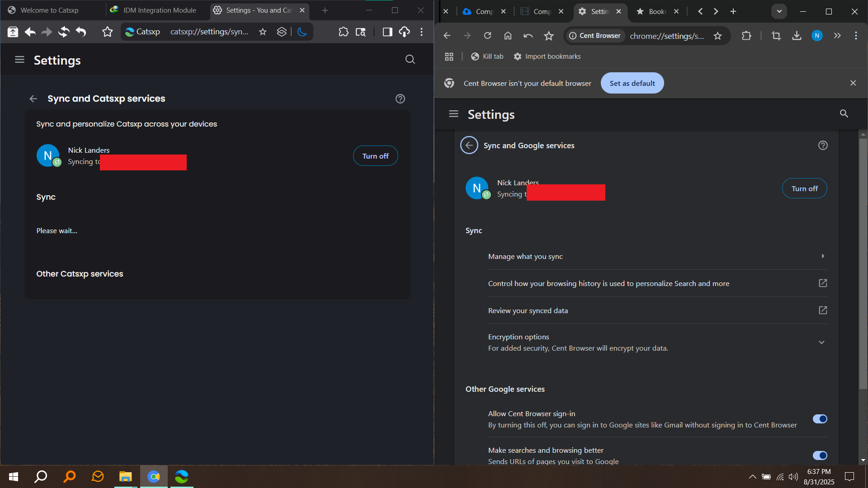Toggle Catsxp night mode moon icon

[x=302, y=32]
